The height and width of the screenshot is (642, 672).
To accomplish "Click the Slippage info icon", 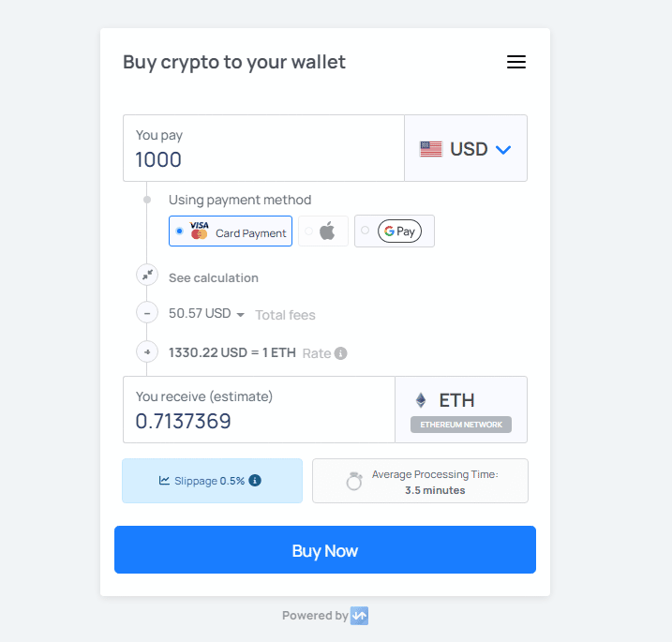I will click(x=255, y=481).
